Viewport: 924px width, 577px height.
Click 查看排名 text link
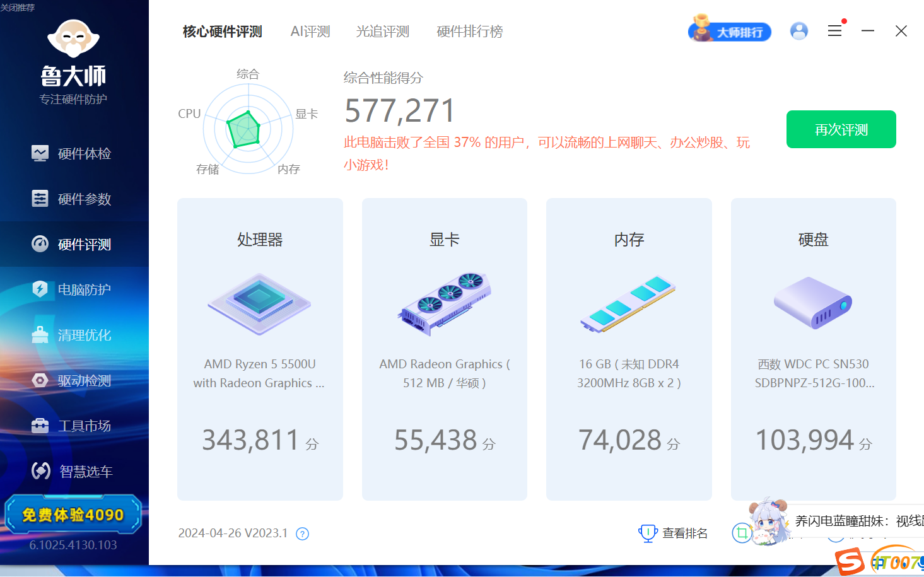tap(685, 533)
